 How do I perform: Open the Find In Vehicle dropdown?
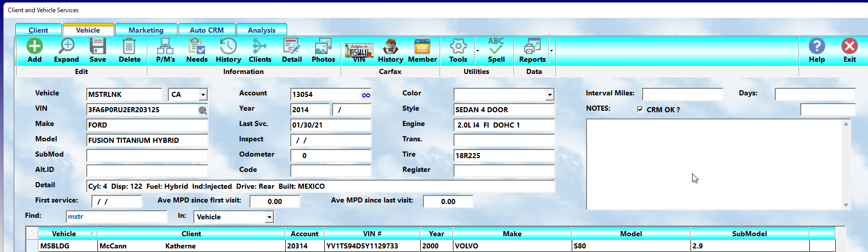pos(269,217)
